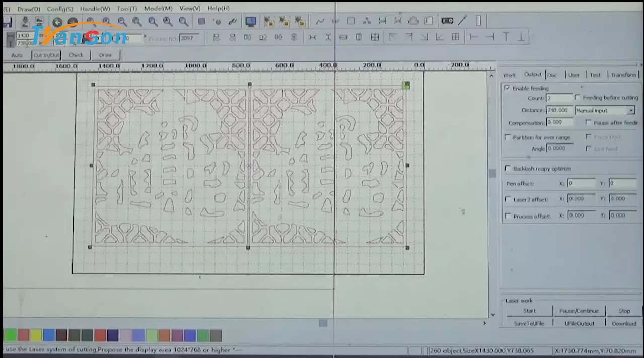Viewport: 644px width, 358px height.
Task: Click the align top edge icon
Action: [506, 37]
